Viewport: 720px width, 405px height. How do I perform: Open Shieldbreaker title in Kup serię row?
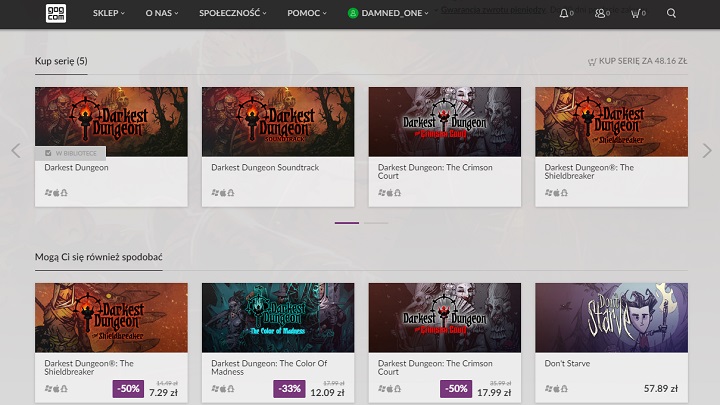click(x=589, y=172)
